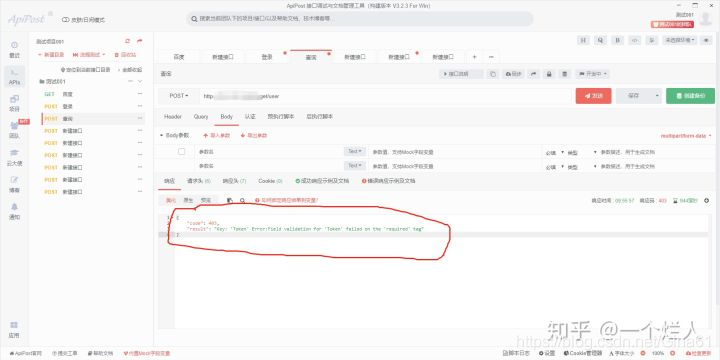Viewport: 720px width, 360px height.
Task: Click the first parameter name field
Action: 269,152
